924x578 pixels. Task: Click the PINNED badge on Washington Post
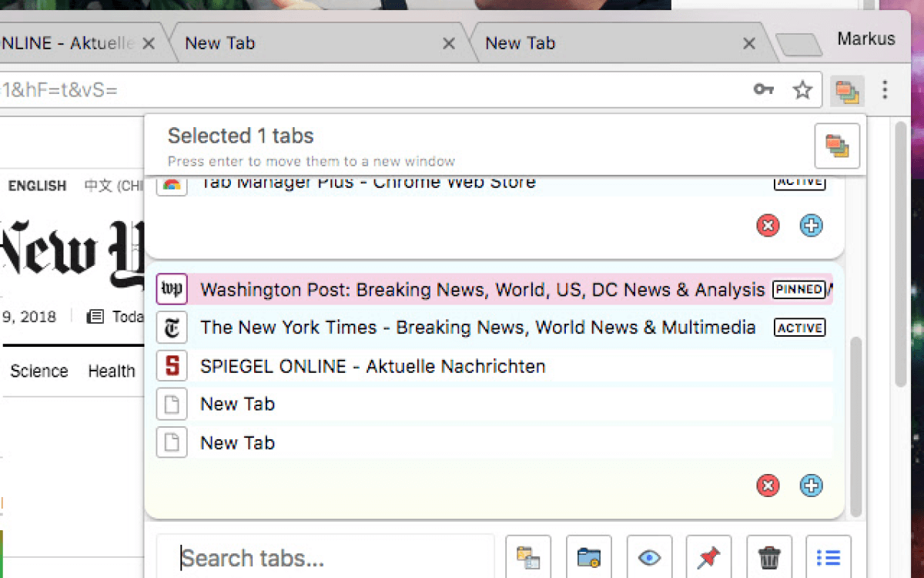799,290
